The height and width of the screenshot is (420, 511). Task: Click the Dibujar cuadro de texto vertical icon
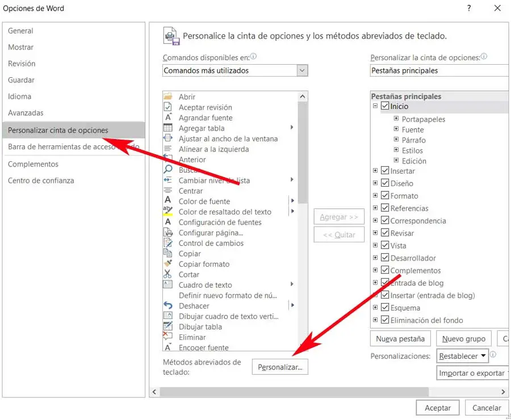pyautogui.click(x=167, y=316)
